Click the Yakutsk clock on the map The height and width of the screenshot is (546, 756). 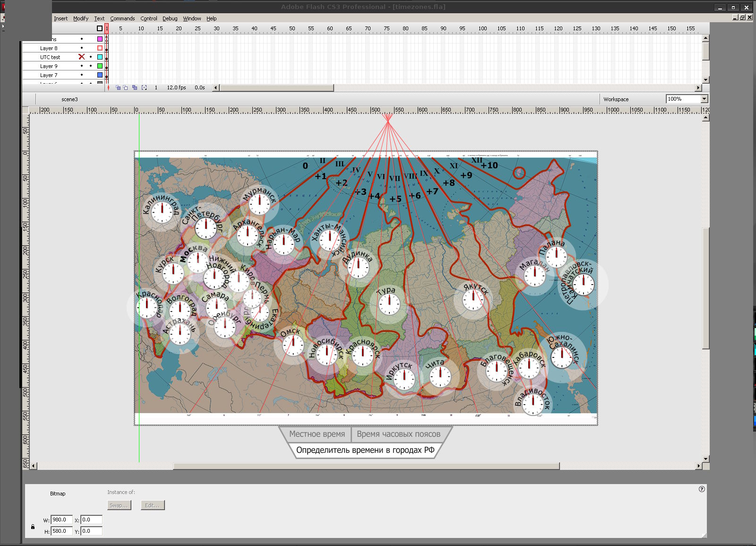pyautogui.click(x=473, y=300)
